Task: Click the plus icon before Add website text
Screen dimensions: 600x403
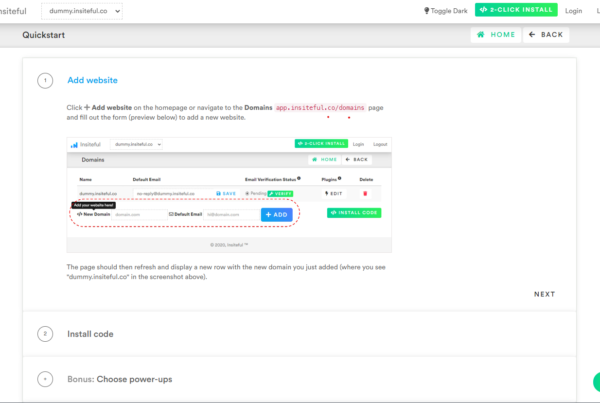Action: [87, 108]
